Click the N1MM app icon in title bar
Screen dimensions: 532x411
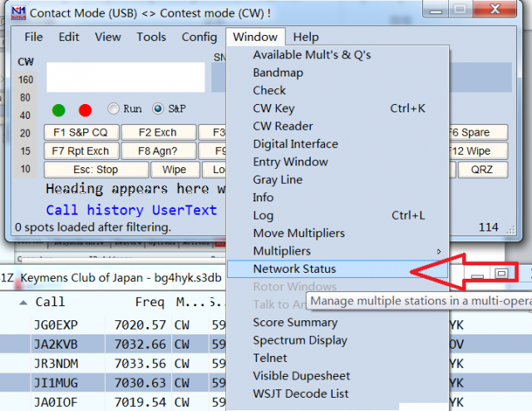pos(18,13)
